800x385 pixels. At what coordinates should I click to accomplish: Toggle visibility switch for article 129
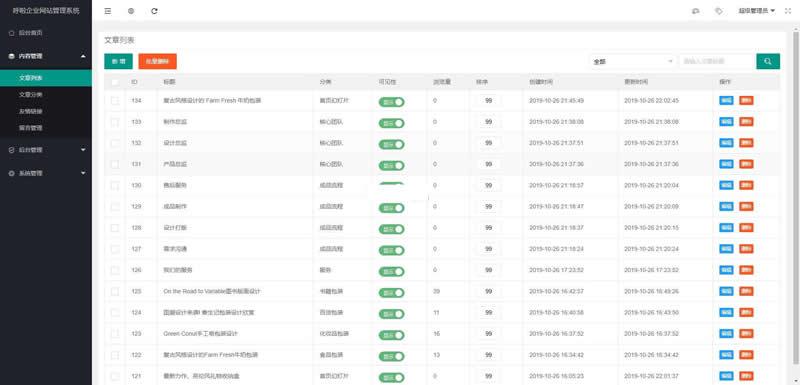391,208
